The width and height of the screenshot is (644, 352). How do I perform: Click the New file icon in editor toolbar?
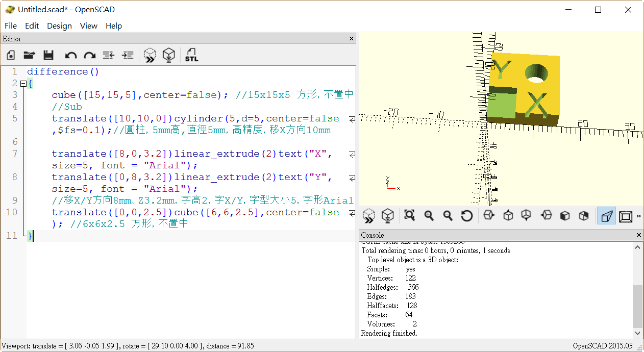click(x=11, y=55)
